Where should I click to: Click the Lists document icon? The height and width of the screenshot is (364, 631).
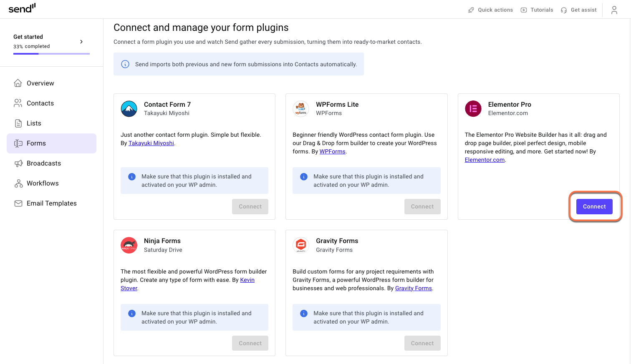(18, 123)
